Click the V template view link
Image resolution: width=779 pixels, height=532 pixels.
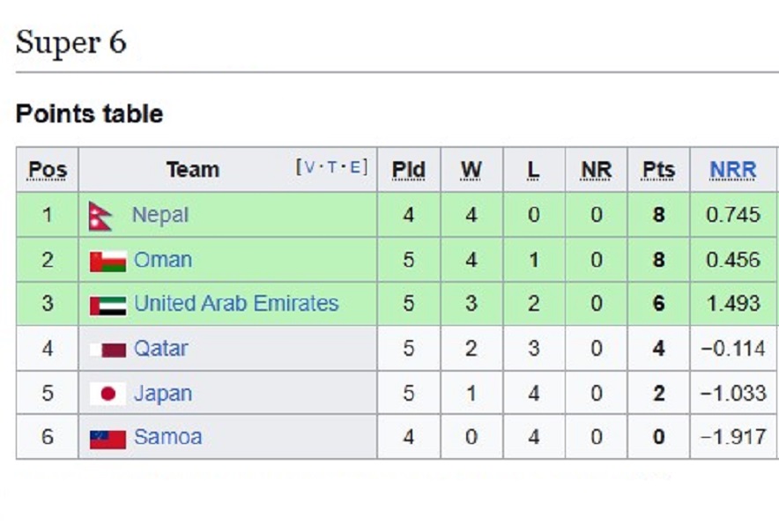click(x=309, y=166)
